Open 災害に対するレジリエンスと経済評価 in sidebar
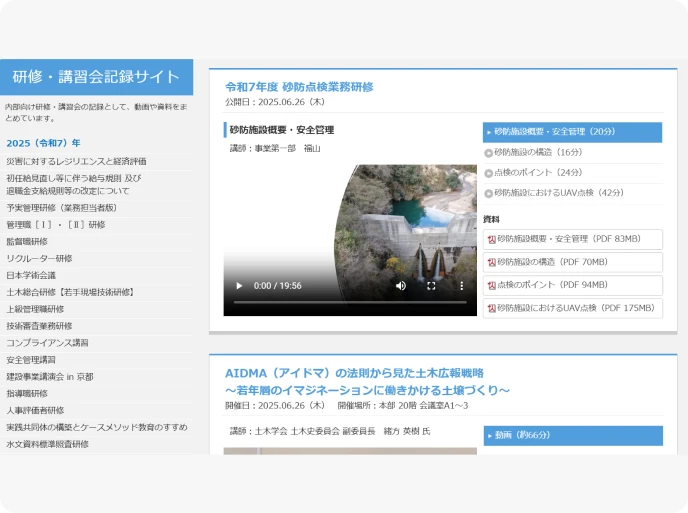Viewport: 688px width, 513px height. 76,161
